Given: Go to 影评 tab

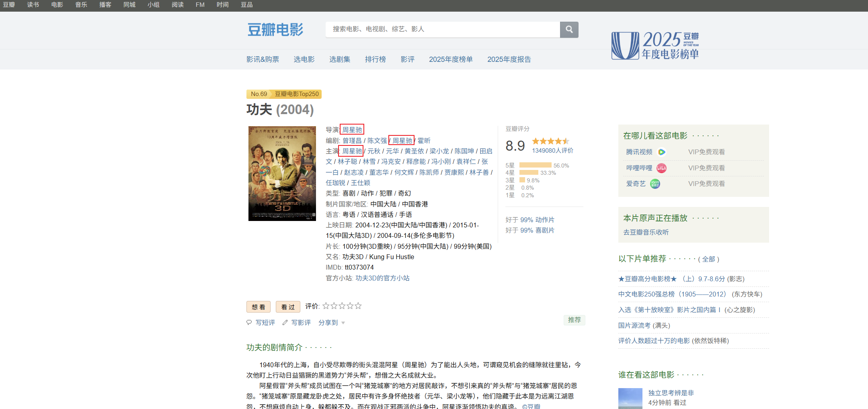Looking at the screenshot, I should click(x=408, y=59).
